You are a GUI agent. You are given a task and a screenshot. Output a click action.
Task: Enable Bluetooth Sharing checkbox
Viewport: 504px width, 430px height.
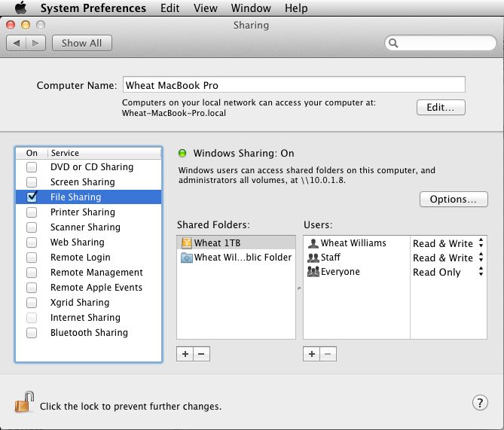pos(32,333)
